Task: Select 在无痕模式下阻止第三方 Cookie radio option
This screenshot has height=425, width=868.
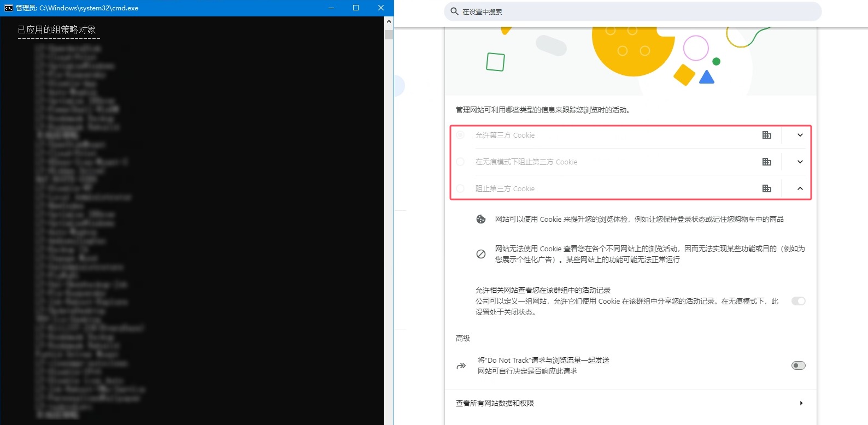Action: pyautogui.click(x=460, y=162)
